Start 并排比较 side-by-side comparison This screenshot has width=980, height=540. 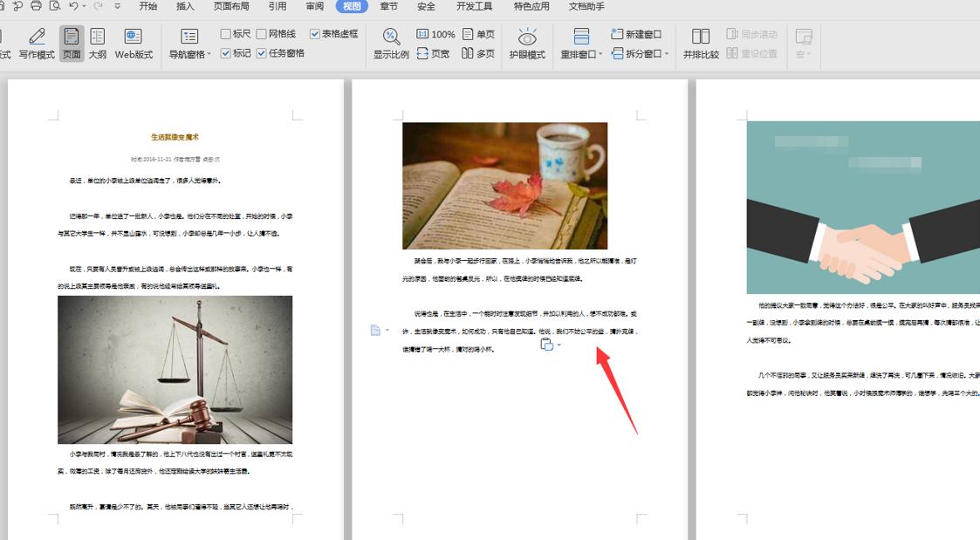[x=701, y=43]
